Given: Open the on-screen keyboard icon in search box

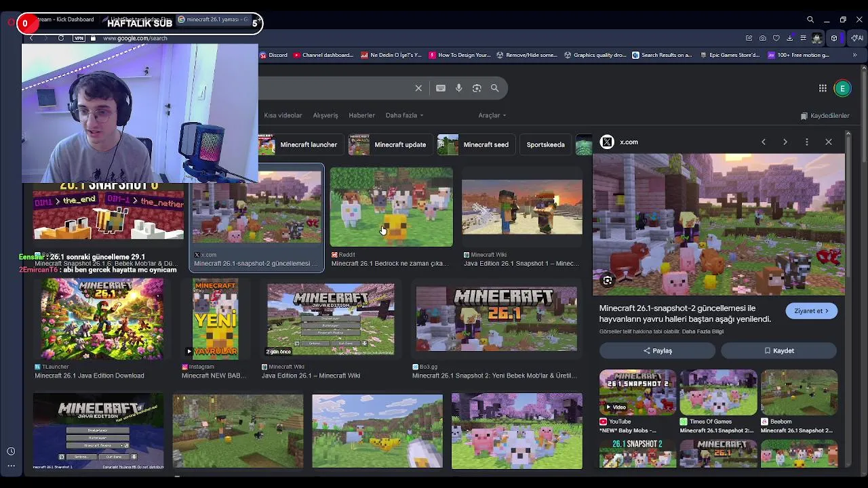Looking at the screenshot, I should coord(441,88).
